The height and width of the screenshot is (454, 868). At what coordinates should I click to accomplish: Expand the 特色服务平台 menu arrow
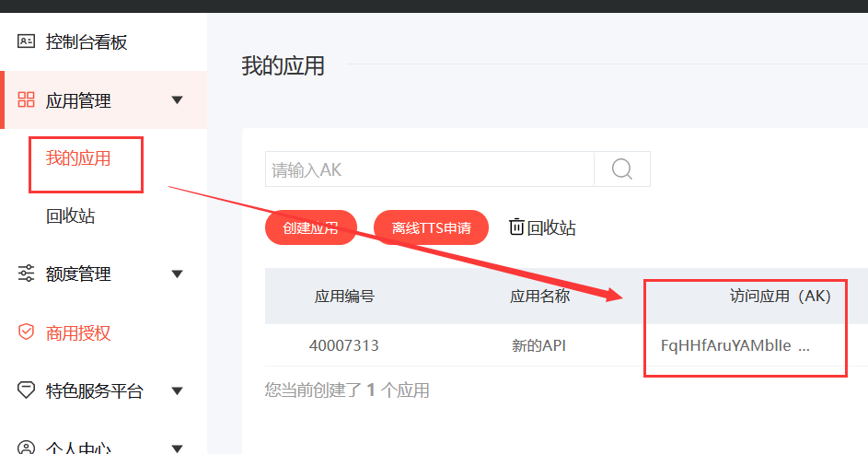(177, 390)
